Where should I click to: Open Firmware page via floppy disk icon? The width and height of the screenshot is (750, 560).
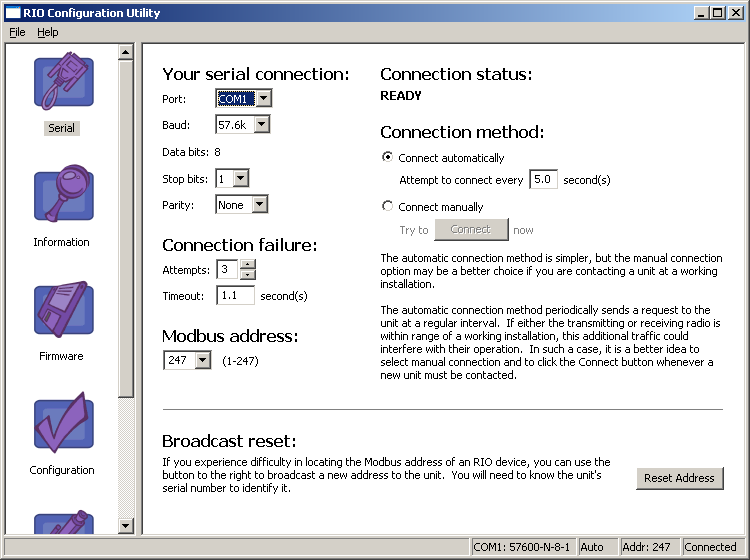(x=64, y=309)
